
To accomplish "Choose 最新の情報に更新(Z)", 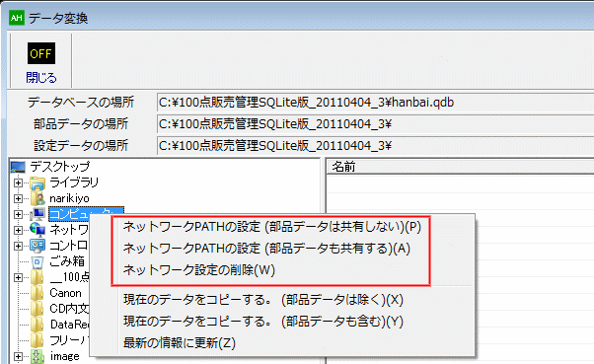I will click(x=180, y=342).
